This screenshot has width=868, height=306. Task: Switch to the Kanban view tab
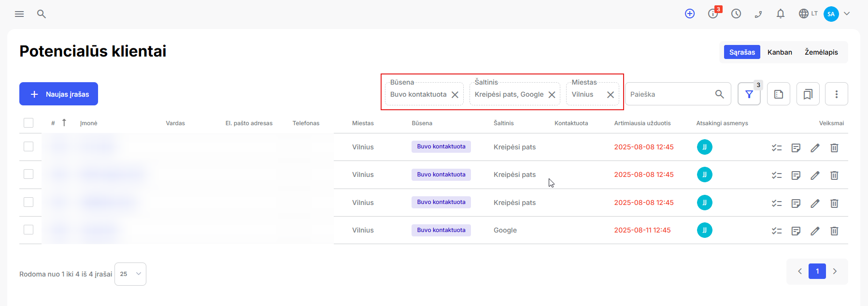[780, 52]
